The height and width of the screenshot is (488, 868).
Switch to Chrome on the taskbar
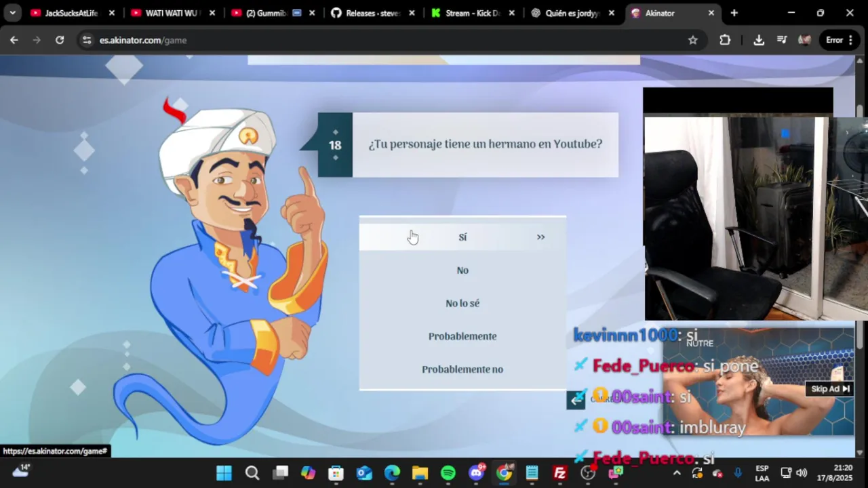coord(505,472)
